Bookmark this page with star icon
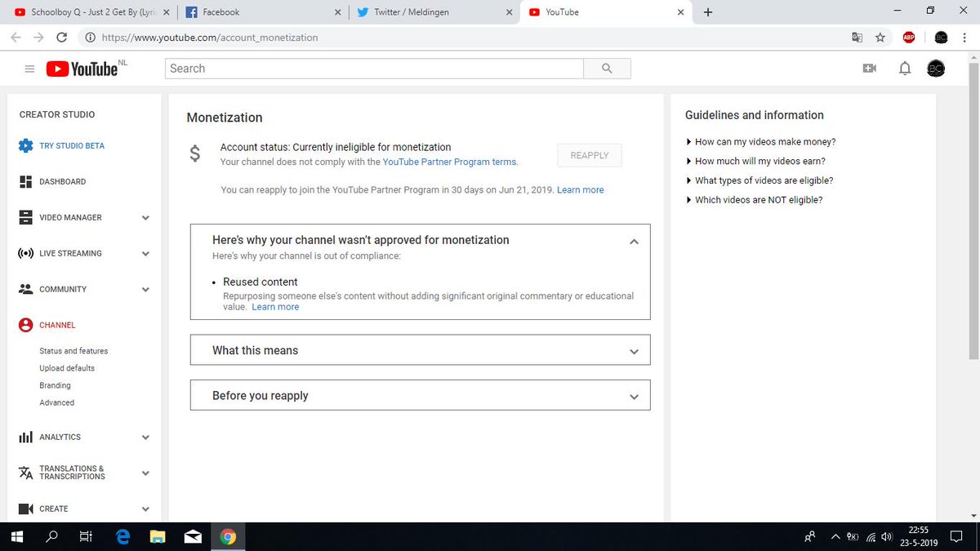This screenshot has height=551, width=980. pos(880,38)
